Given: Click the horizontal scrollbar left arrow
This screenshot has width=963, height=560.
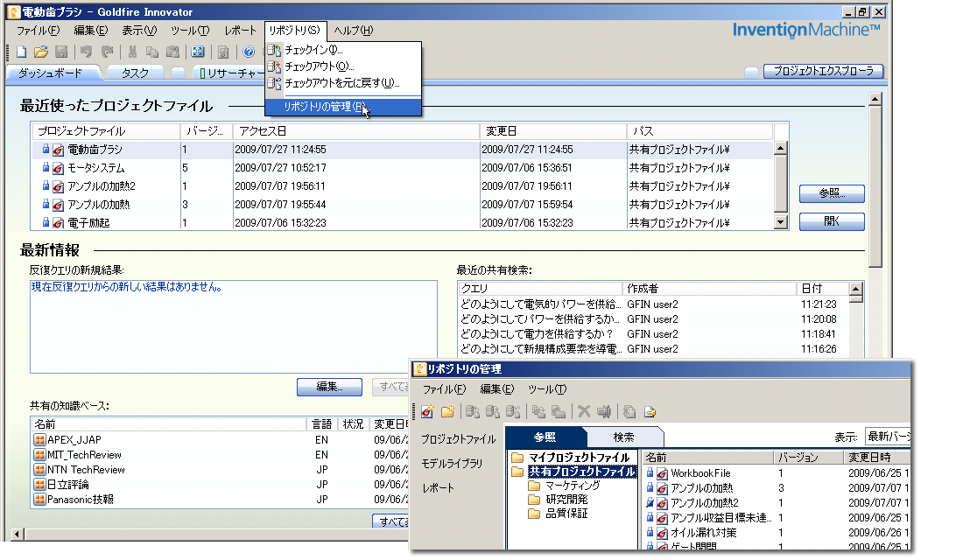Looking at the screenshot, I should tap(17, 535).
